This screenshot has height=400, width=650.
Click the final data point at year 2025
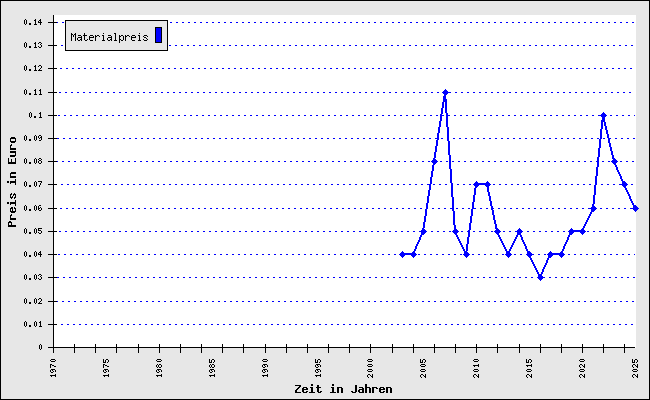pyautogui.click(x=635, y=208)
